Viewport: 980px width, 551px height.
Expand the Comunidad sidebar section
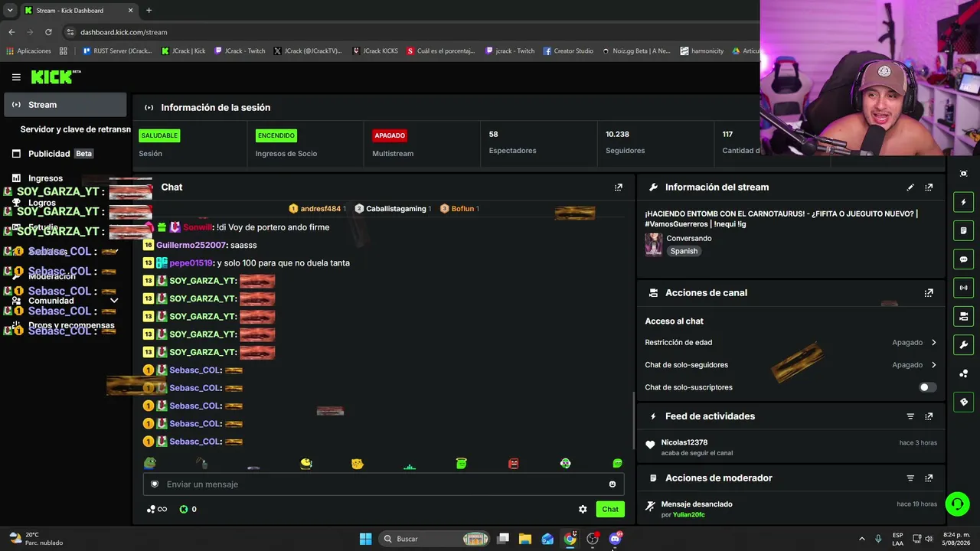point(114,301)
